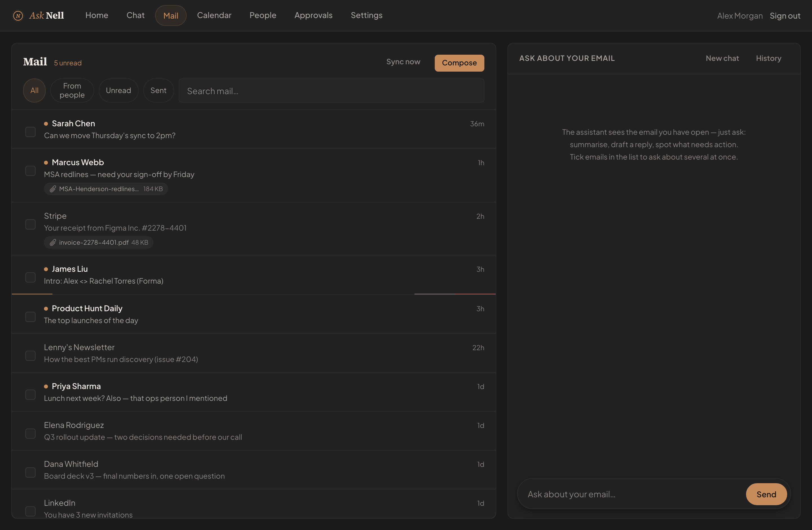Open the Calendar page
Image resolution: width=812 pixels, height=530 pixels.
pos(214,15)
